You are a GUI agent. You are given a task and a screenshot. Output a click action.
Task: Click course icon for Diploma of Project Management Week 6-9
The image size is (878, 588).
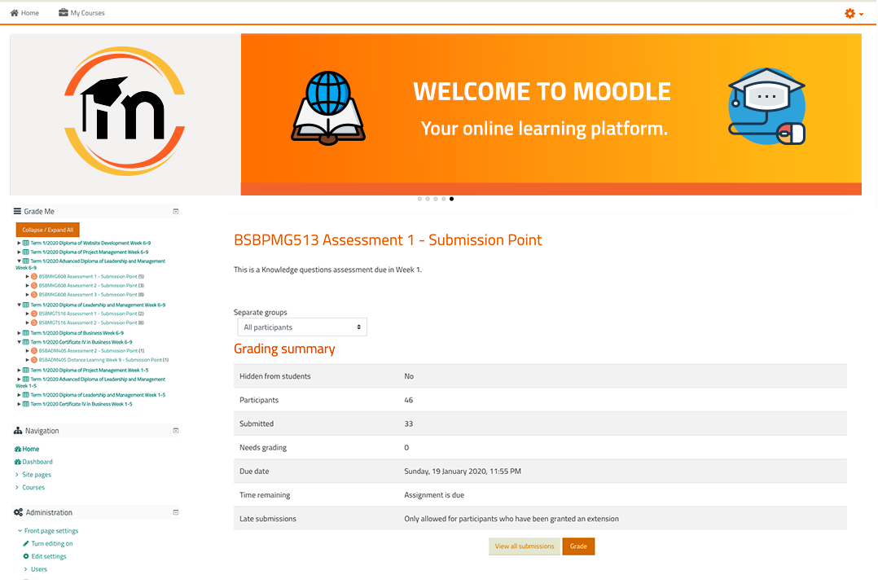click(x=26, y=252)
